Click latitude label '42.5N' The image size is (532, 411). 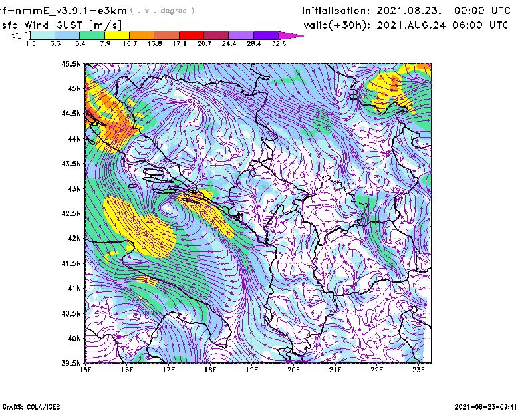(71, 213)
